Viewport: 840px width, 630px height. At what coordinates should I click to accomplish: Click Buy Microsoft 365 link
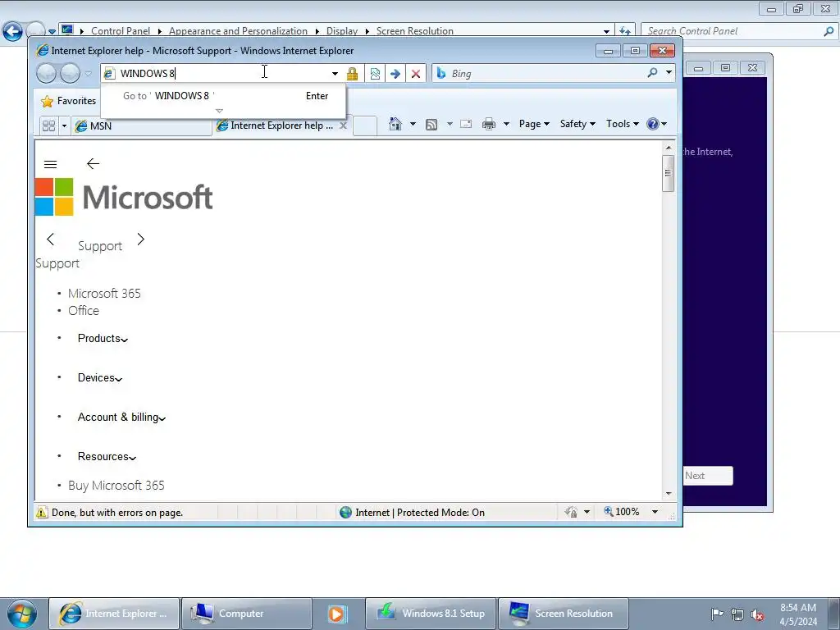(x=116, y=486)
